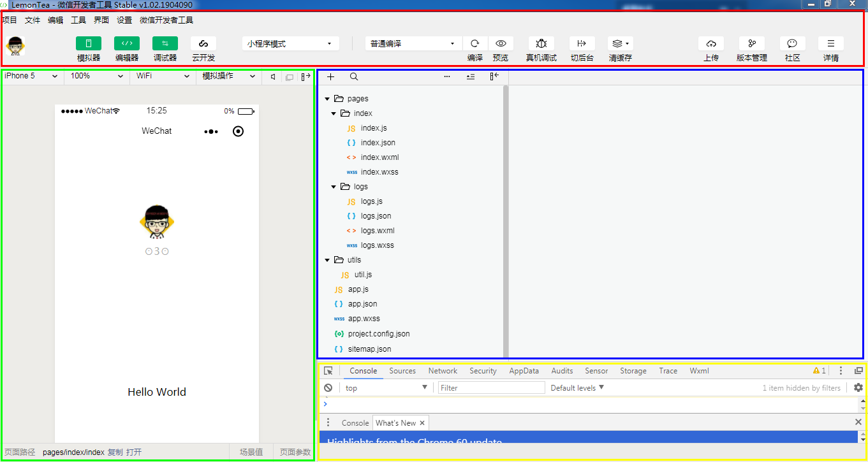The width and height of the screenshot is (868, 462).
Task: Open the WiFi network dropdown
Action: coord(163,76)
